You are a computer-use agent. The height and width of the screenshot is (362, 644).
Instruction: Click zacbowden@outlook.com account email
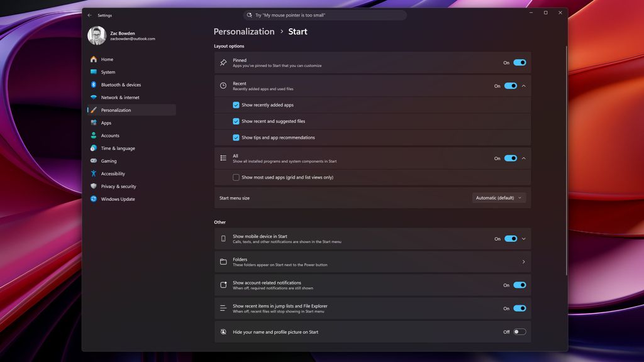tap(133, 38)
